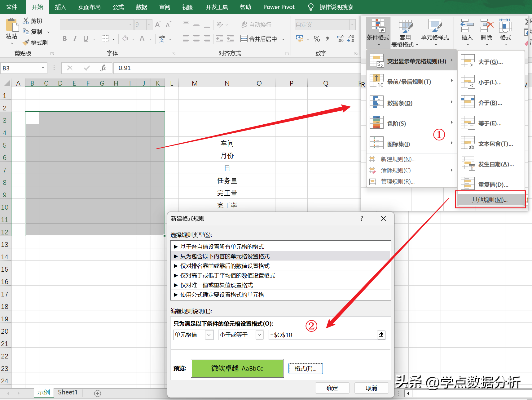Click the 操作说明搜索 search box
This screenshot has width=532, height=400.
(x=336, y=7)
